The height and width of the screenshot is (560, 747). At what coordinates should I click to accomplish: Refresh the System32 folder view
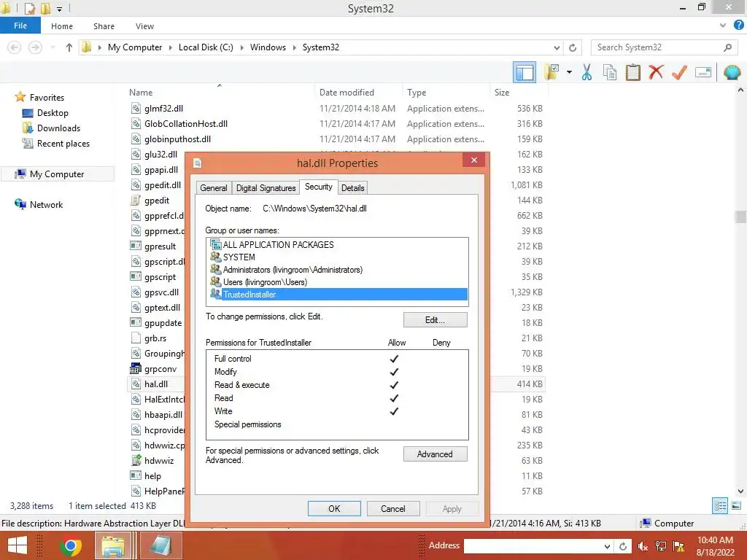pyautogui.click(x=573, y=47)
